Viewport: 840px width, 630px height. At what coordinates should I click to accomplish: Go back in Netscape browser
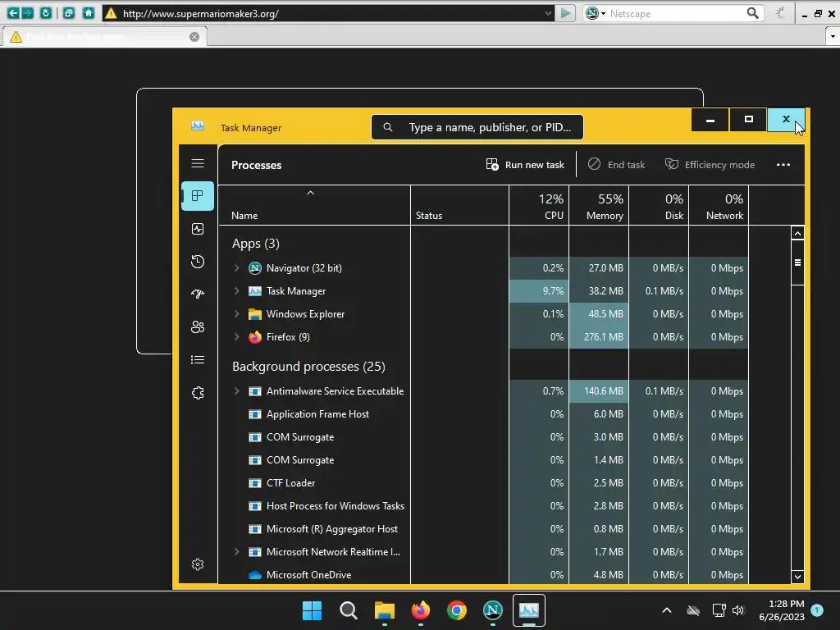(13, 13)
